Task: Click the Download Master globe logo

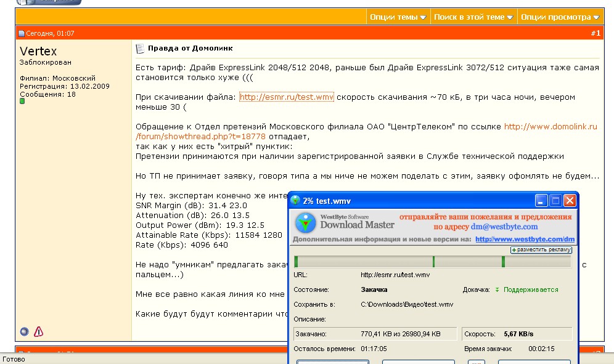Action: pyautogui.click(x=305, y=223)
